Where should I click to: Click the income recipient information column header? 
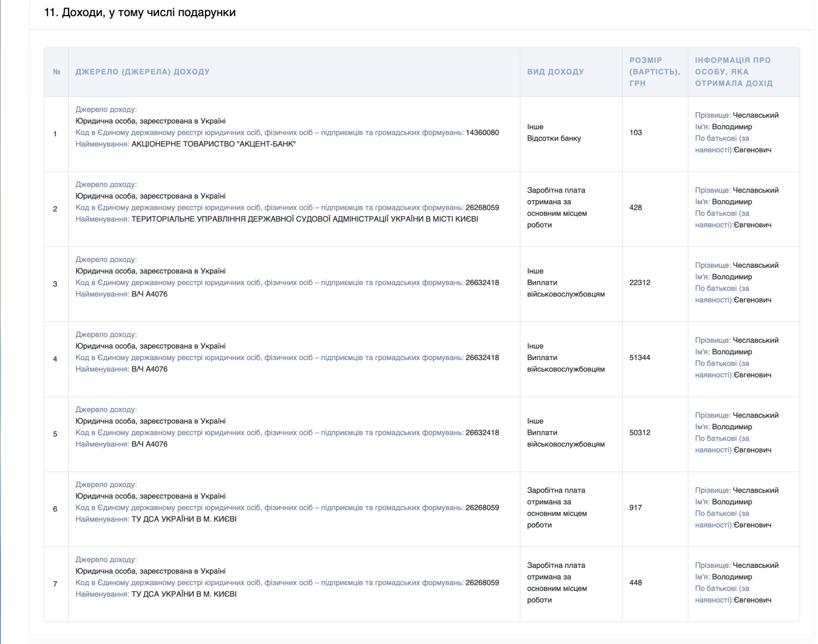point(734,72)
